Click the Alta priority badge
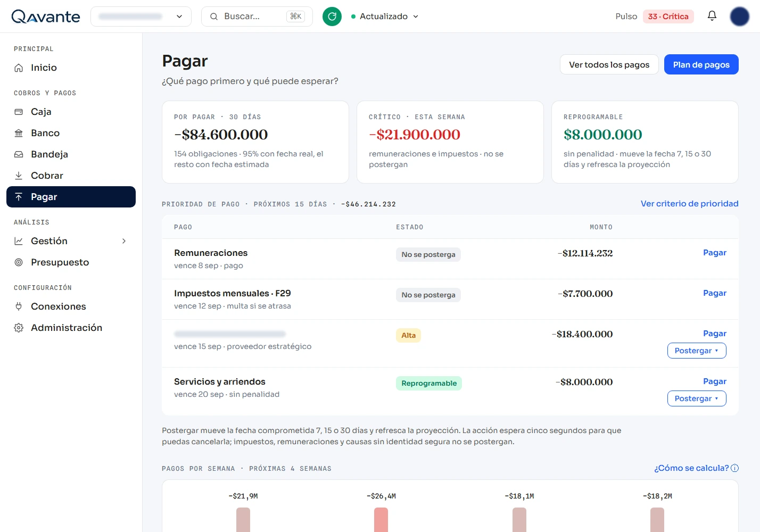760x532 pixels. [x=408, y=336]
